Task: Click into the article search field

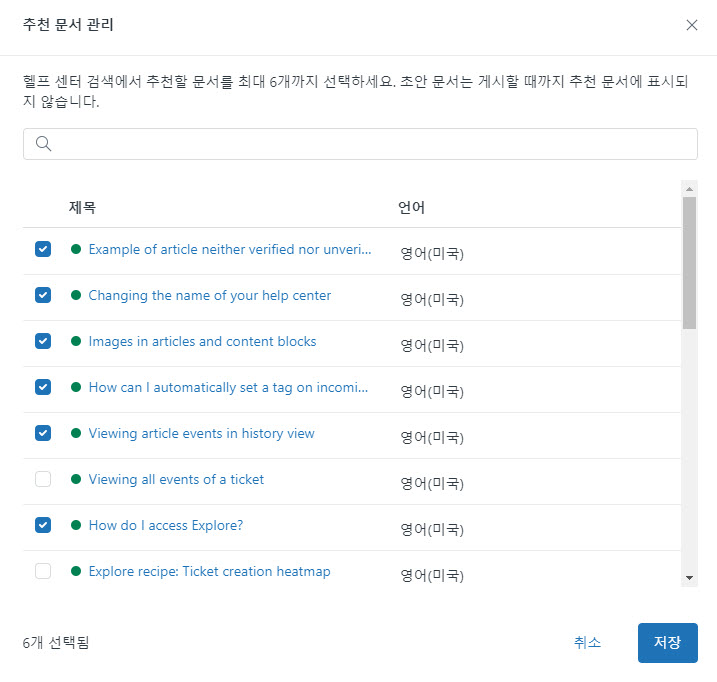Action: point(360,144)
